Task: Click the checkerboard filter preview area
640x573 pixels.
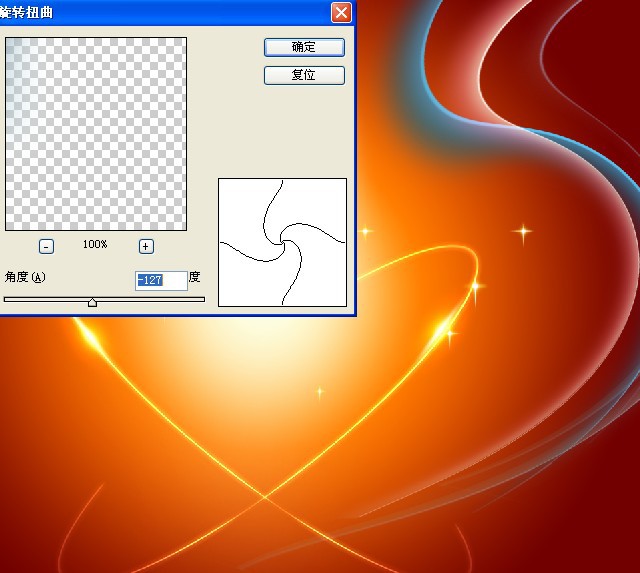Action: click(x=96, y=134)
